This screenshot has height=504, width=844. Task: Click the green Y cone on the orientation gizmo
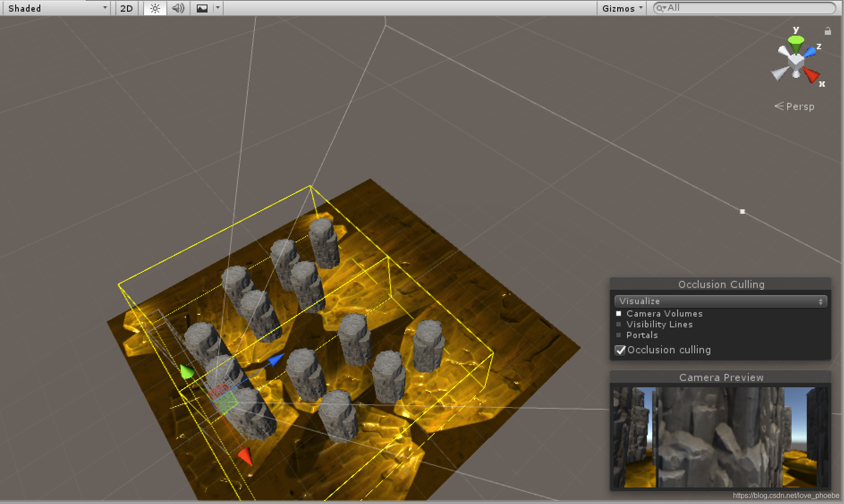[796, 41]
